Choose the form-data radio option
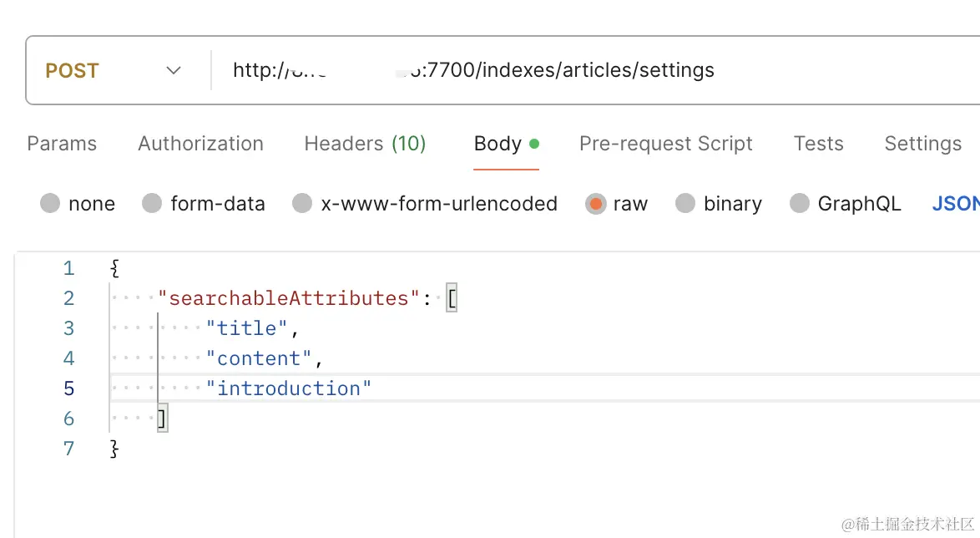The image size is (980, 538). 152,204
